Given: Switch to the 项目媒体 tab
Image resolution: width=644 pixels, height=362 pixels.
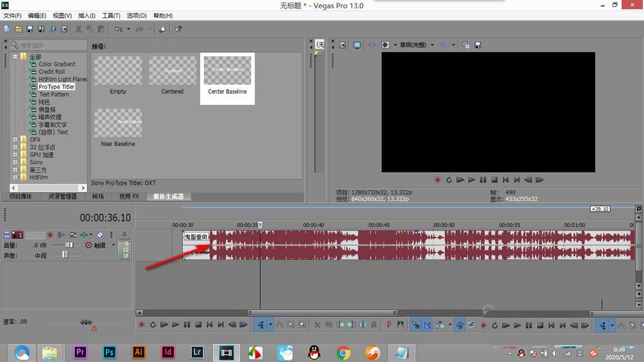Looking at the screenshot, I should tap(21, 196).
